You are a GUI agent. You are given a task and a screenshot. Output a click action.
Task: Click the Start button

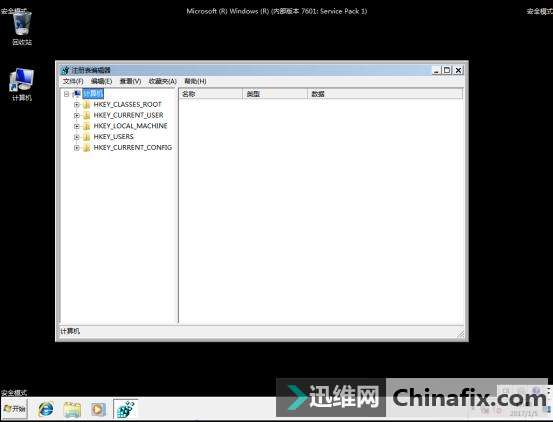(x=14, y=409)
